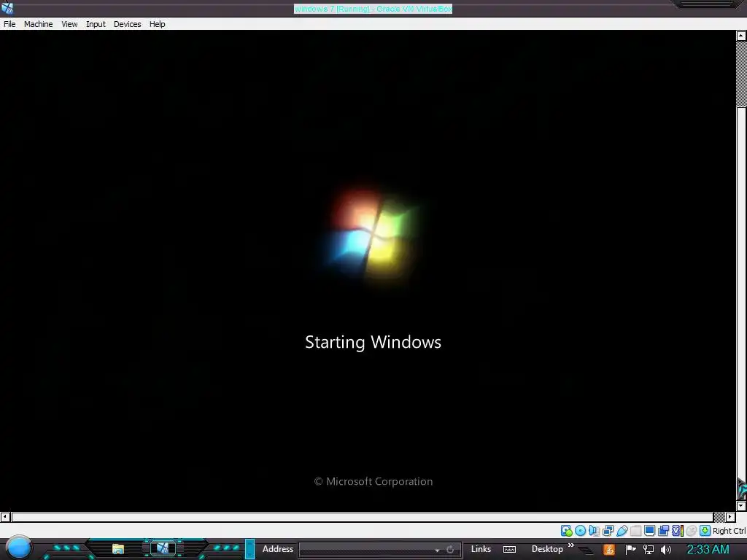This screenshot has width=747, height=560.
Task: Click the horizontal scrollbar left arrow
Action: pos(5,517)
